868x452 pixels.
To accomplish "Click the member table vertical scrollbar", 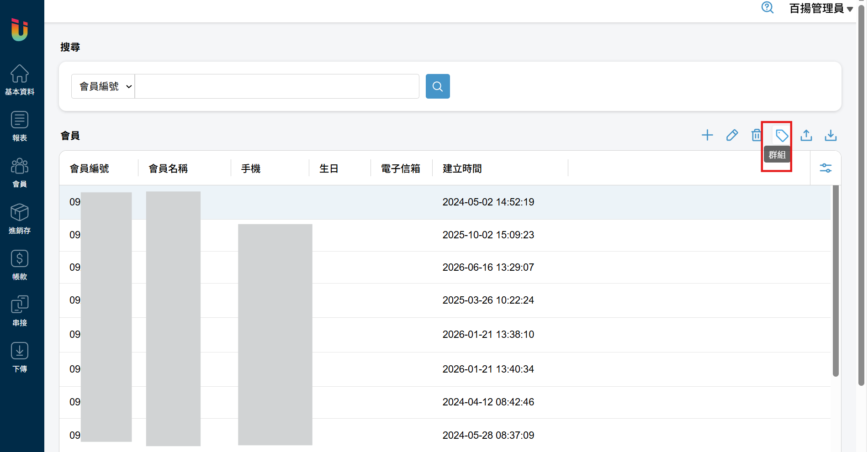I will [836, 281].
